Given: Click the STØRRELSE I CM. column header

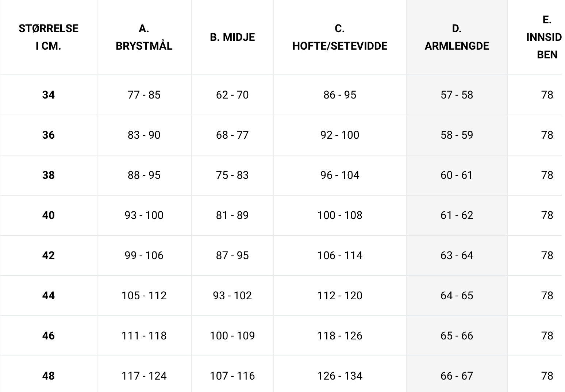Looking at the screenshot, I should click(x=49, y=37).
